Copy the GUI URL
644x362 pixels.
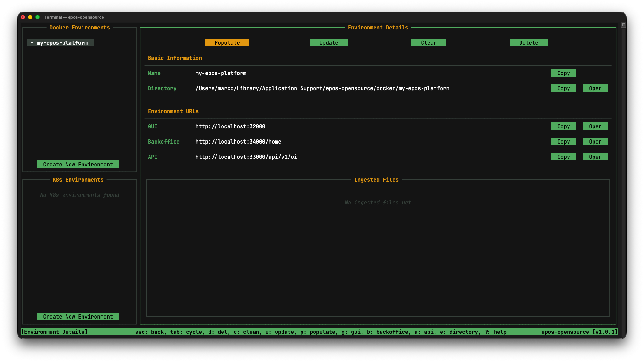(563, 126)
